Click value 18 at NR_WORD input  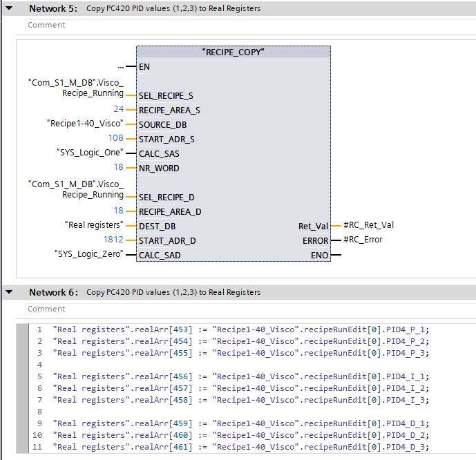click(118, 167)
